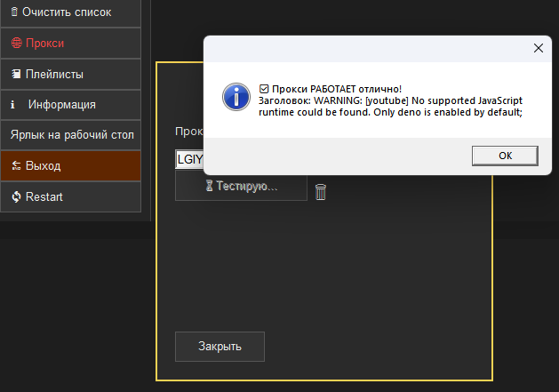
Task: Click the trash can icon beside test button
Action: tap(321, 192)
